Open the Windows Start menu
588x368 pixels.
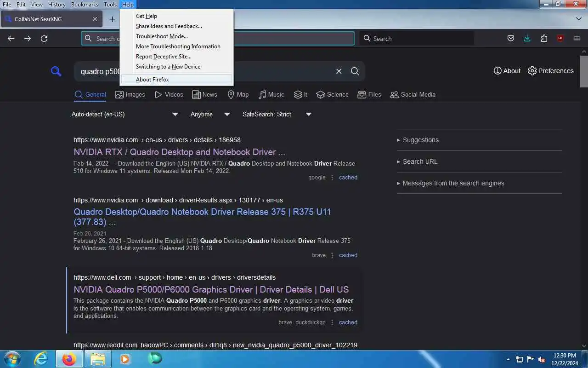(11, 359)
